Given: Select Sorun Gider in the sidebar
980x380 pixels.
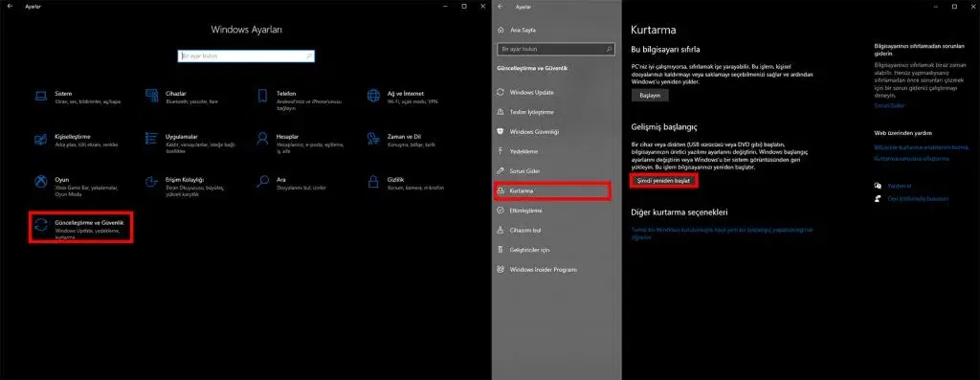Looking at the screenshot, I should tap(556, 170).
